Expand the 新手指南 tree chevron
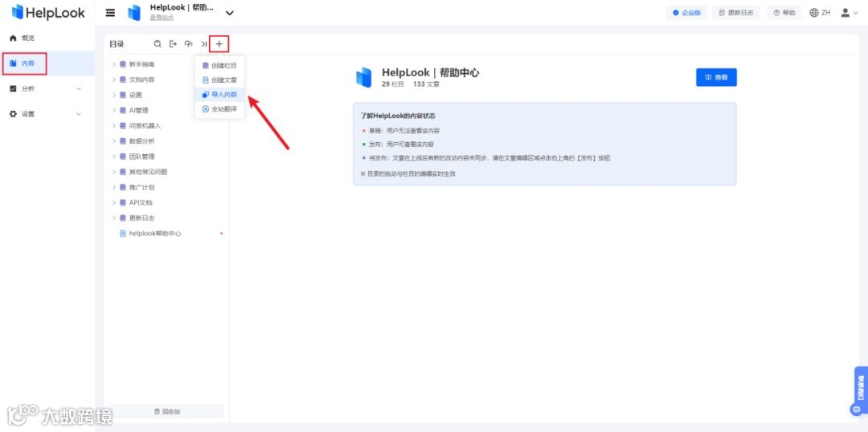 point(113,64)
